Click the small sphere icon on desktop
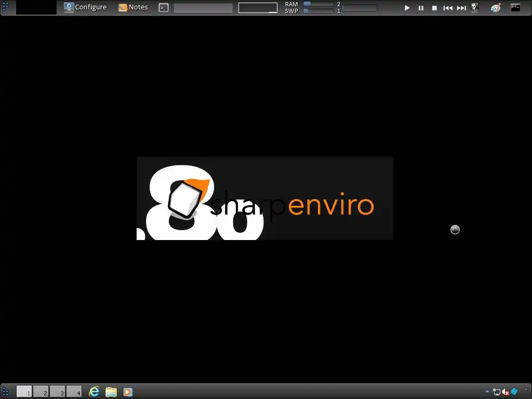The width and height of the screenshot is (532, 399). click(x=455, y=230)
